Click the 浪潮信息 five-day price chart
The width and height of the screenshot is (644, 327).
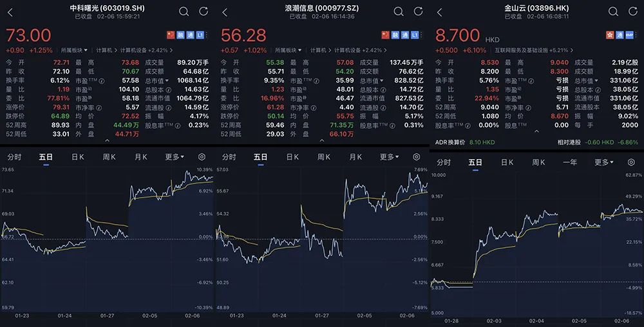[x=322, y=240]
